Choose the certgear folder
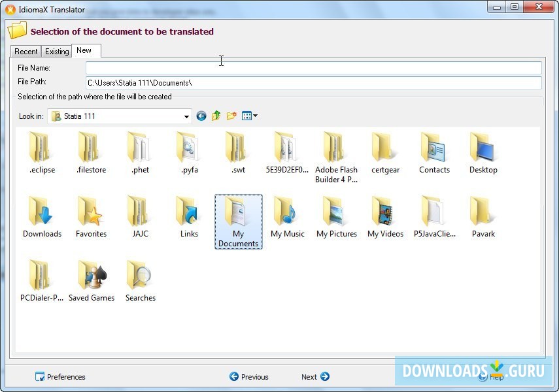The width and height of the screenshot is (559, 392). click(385, 152)
